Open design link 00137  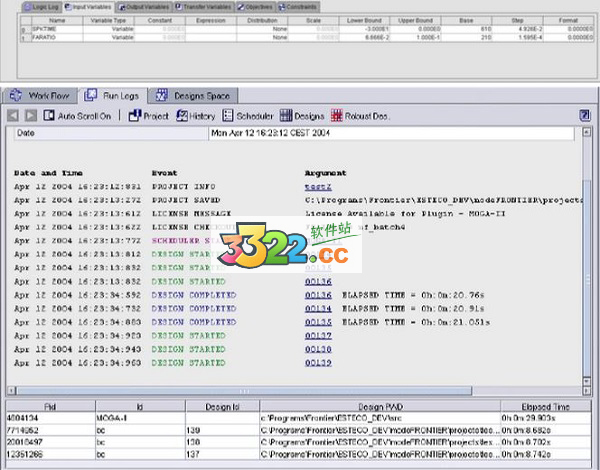click(317, 336)
